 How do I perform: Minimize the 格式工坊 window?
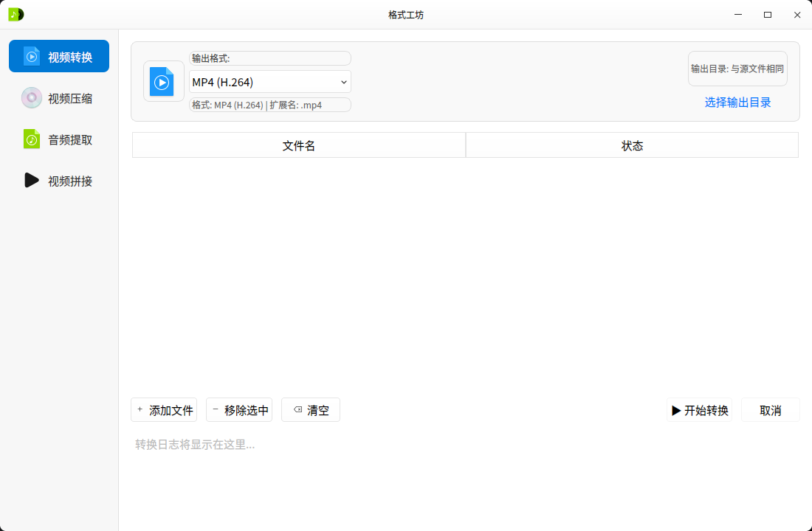point(738,15)
